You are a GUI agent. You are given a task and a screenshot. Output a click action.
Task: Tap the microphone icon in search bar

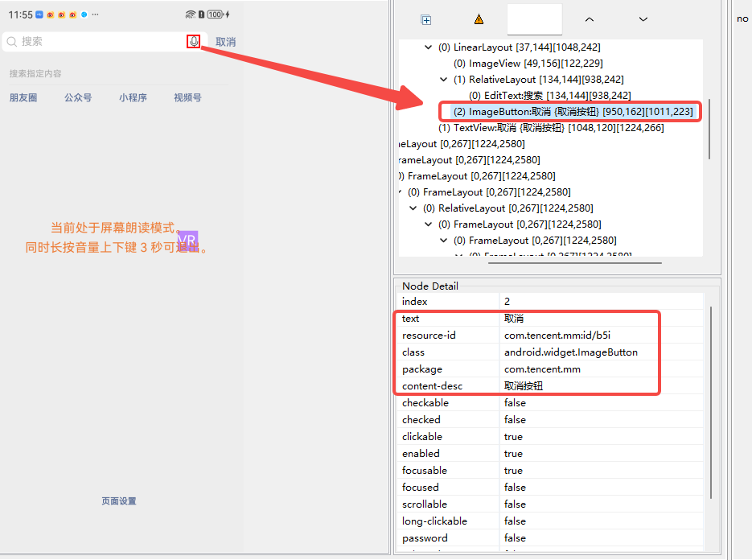tap(194, 41)
